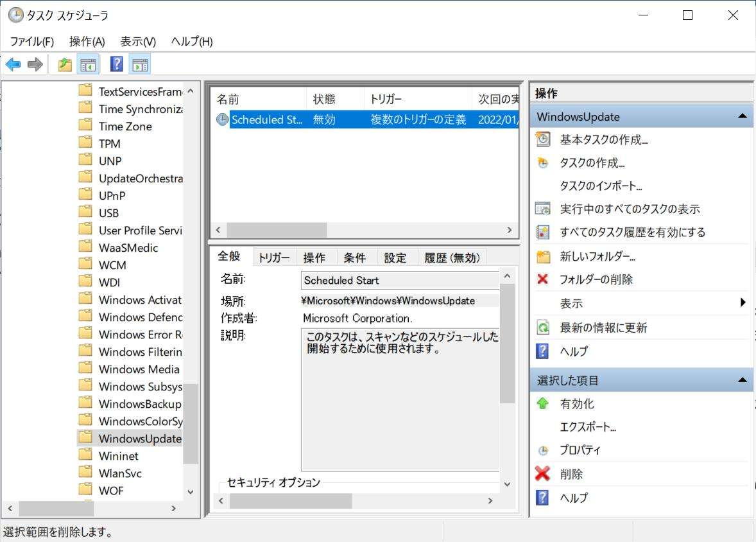Sort by the 状態 column header
Screen dimensions: 756x542
coord(335,99)
